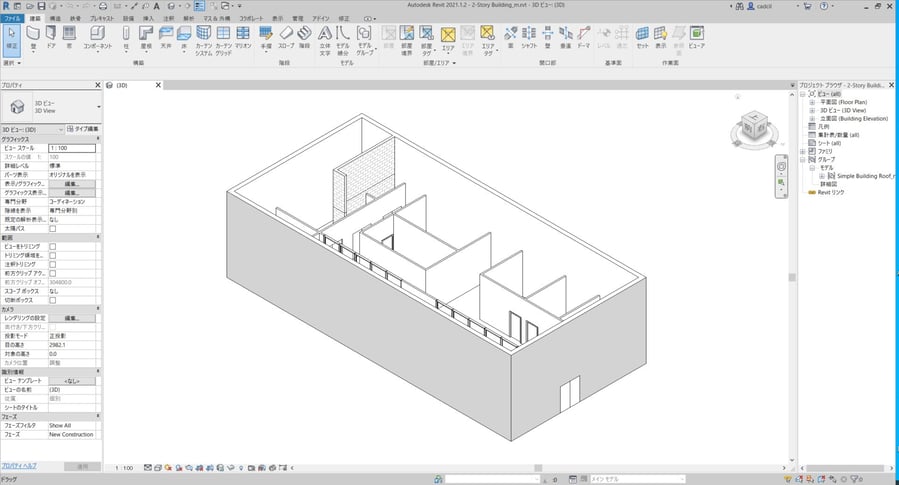
Task: Select the Window (窓) tool
Action: (x=69, y=38)
